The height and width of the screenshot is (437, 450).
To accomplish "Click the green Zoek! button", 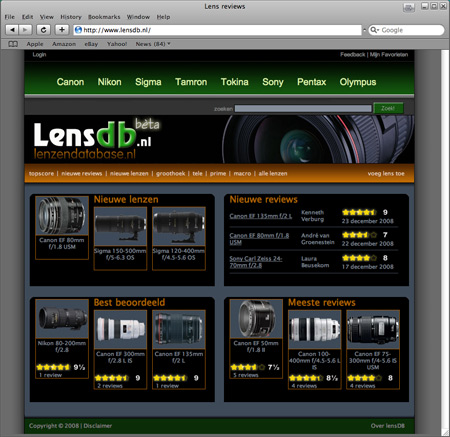I will click(388, 108).
